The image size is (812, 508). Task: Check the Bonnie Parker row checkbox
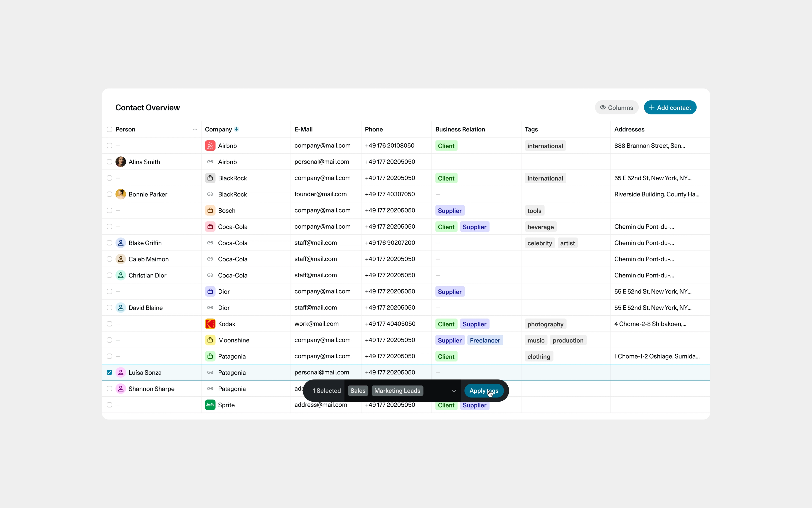109,194
